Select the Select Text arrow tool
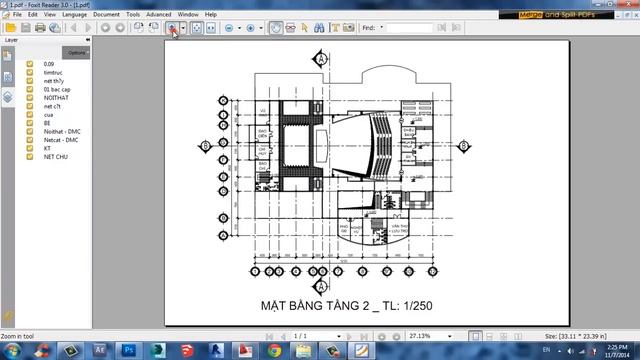Screen dimensions: 640x360 tap(304, 28)
